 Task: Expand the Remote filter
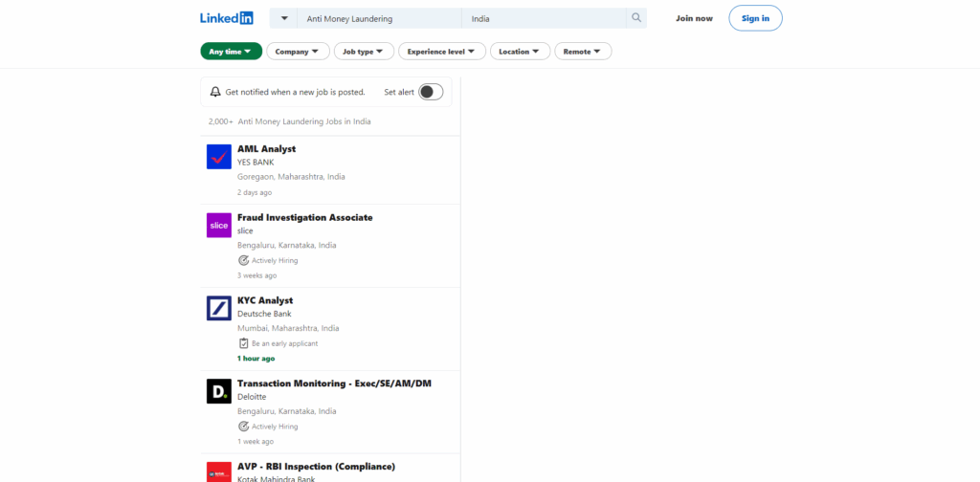point(583,52)
